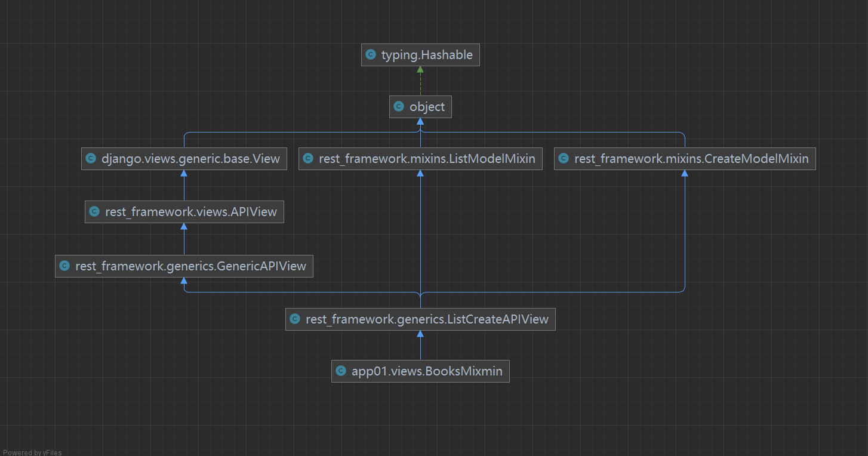
Task: Select the rest_framework.generics.GenericAPIView node
Action: pos(184,266)
